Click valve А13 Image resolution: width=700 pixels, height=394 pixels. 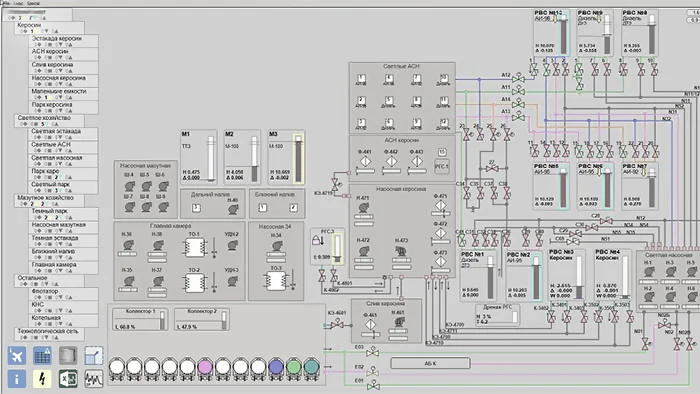point(518,116)
